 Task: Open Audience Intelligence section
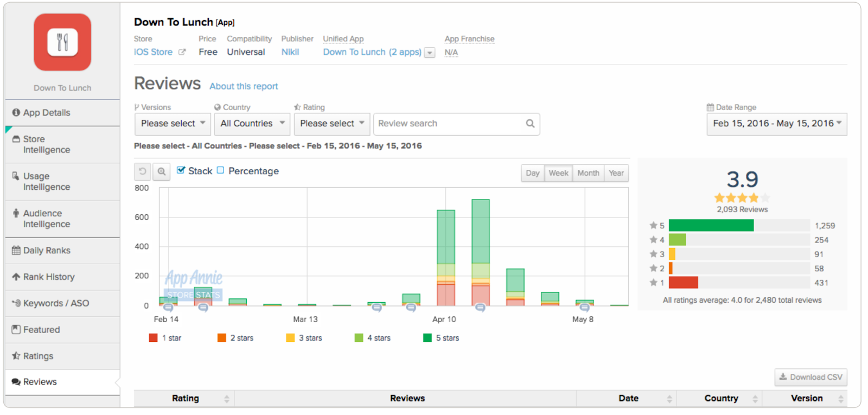click(62, 219)
